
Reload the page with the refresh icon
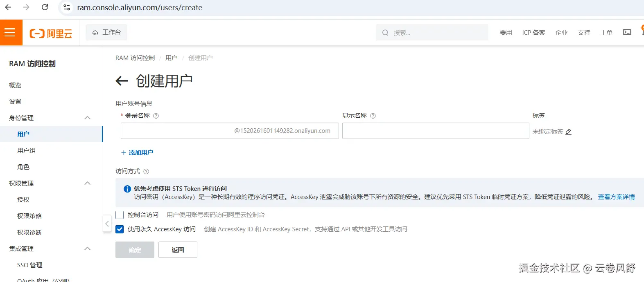[x=45, y=7]
